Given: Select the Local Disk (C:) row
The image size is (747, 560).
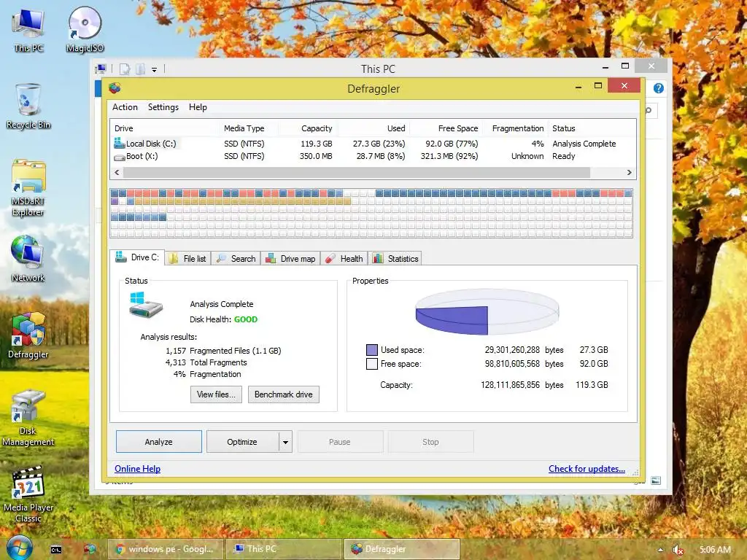Looking at the screenshot, I should pyautogui.click(x=373, y=144).
